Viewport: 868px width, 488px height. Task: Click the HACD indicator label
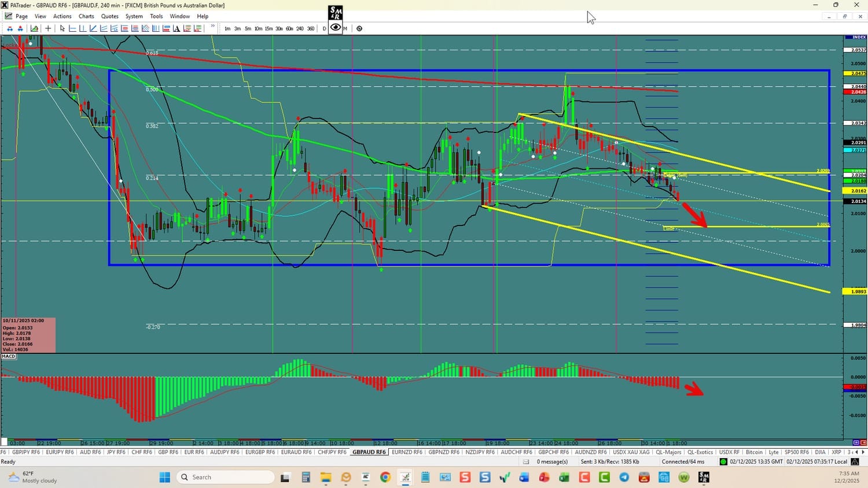(9, 356)
